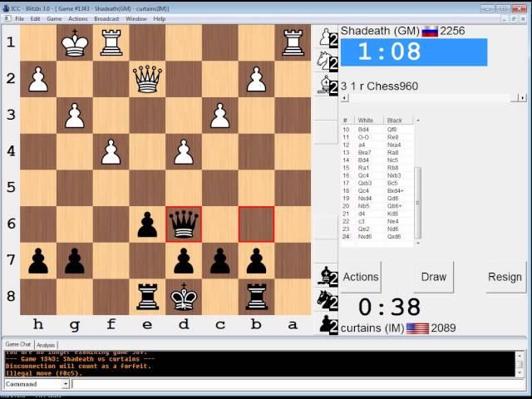532x399 pixels.
Task: Offer a draw with the Draw button
Action: (433, 277)
